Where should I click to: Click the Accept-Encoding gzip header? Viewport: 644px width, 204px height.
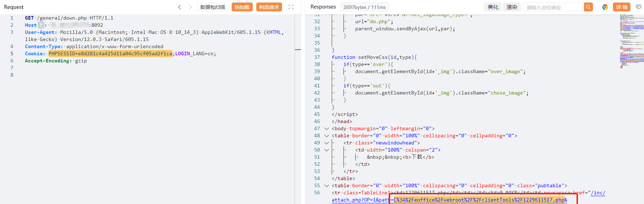tap(56, 61)
